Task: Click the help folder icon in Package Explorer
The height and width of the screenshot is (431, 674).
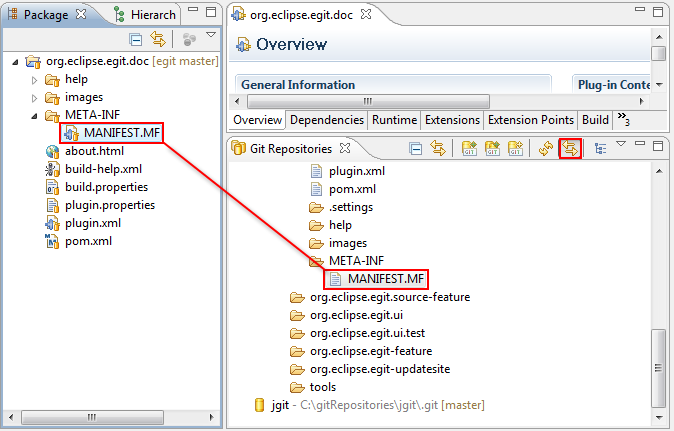Action: pyautogui.click(x=52, y=80)
